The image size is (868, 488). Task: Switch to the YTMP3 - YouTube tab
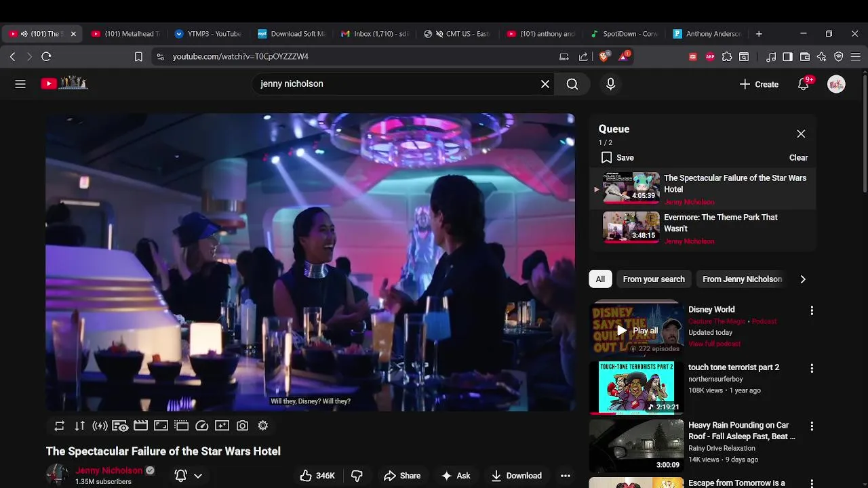click(208, 34)
